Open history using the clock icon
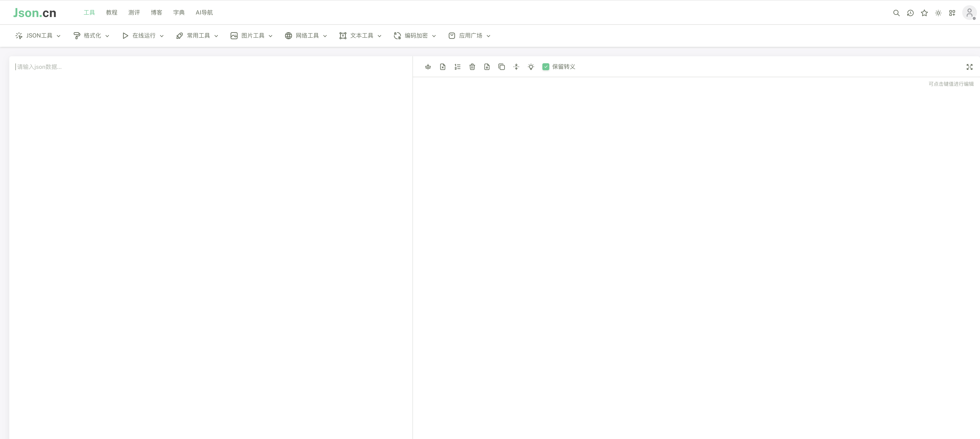 click(910, 13)
